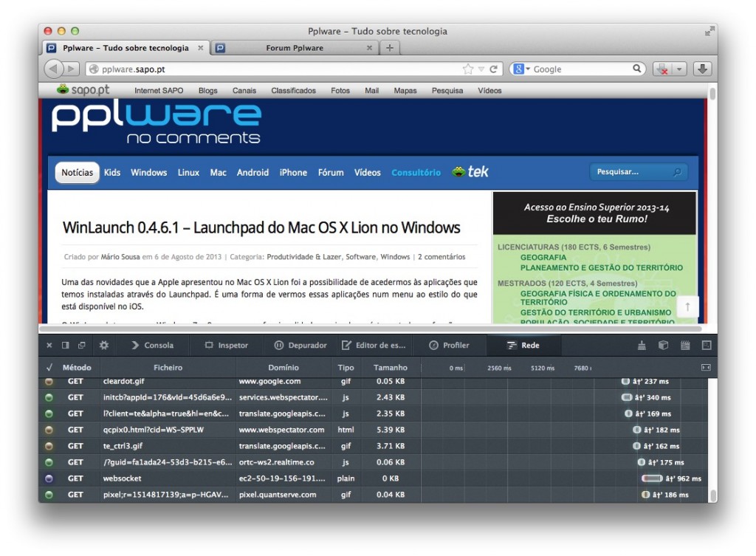Open the Scratchpad notepad icon
This screenshot has height=556, width=756.
[685, 345]
